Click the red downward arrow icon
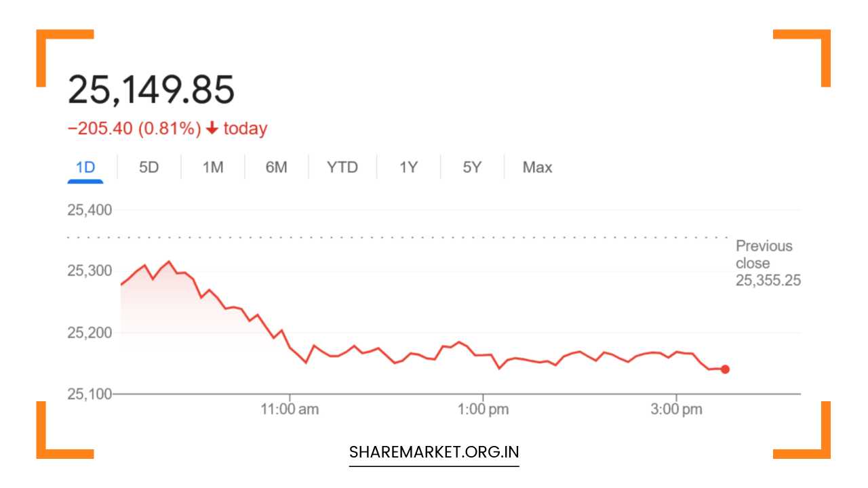 [212, 128]
